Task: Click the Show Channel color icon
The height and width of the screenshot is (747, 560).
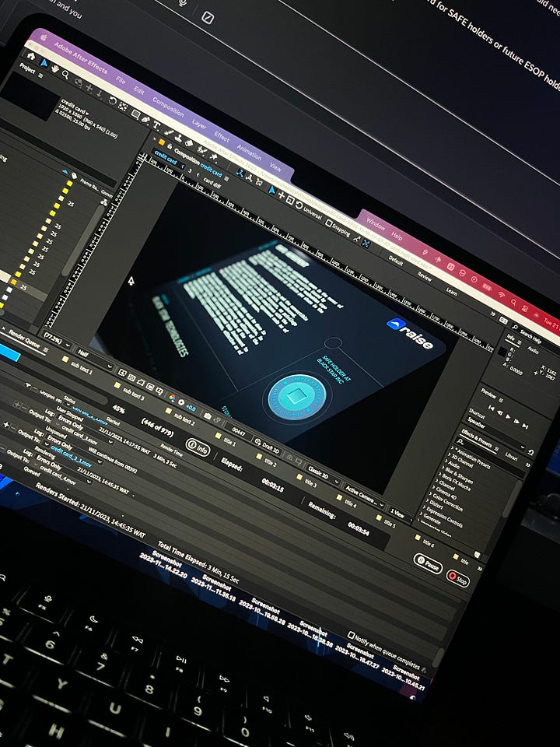Action: pos(172,398)
